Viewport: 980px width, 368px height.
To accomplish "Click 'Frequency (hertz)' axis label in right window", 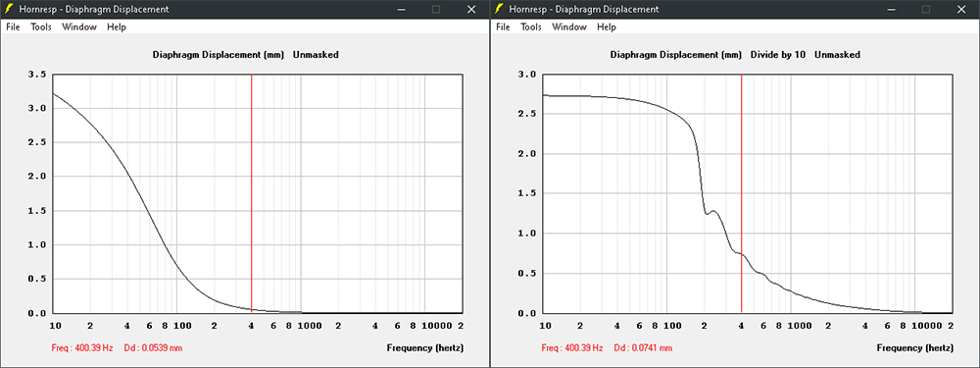I will click(x=915, y=348).
